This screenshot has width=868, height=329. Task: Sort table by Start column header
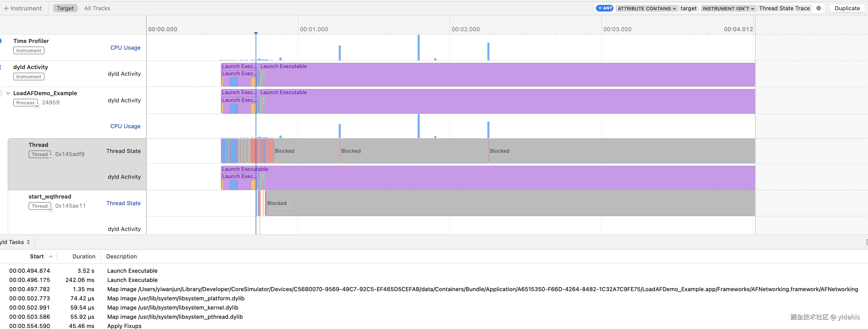(37, 256)
